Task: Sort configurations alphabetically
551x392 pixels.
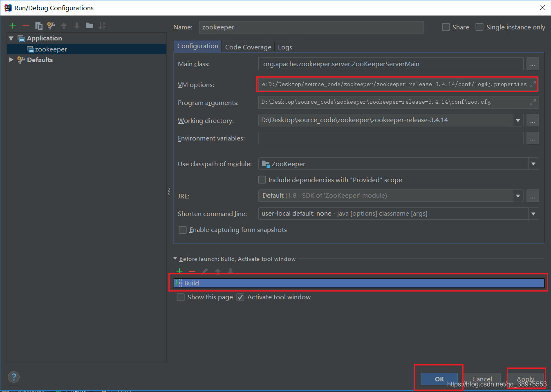Action: point(102,26)
